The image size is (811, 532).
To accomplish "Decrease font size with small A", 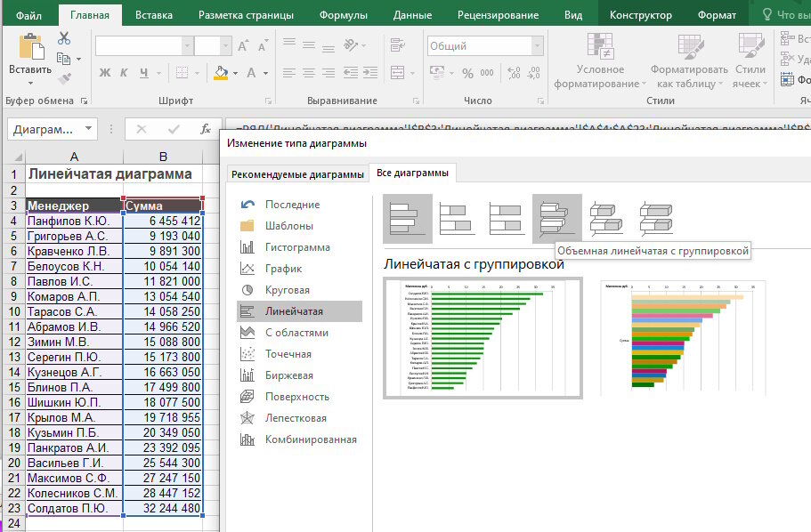I will click(263, 46).
